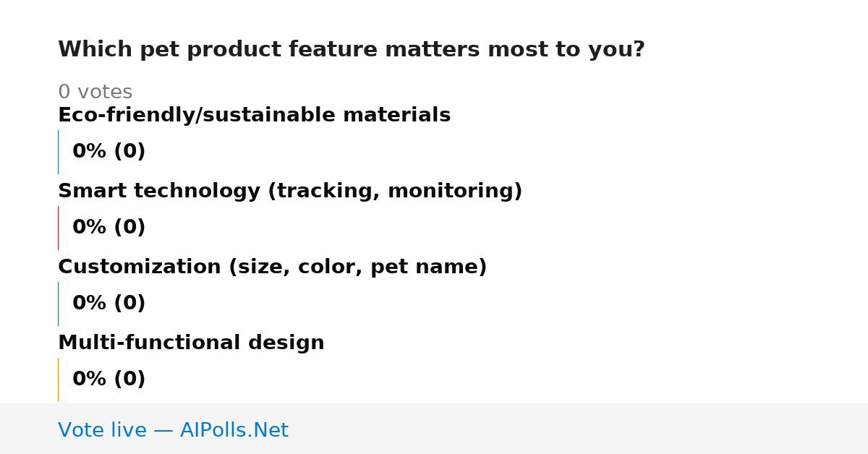868x454 pixels.
Task: Click the 'pet name' text in Customization
Action: (x=425, y=268)
